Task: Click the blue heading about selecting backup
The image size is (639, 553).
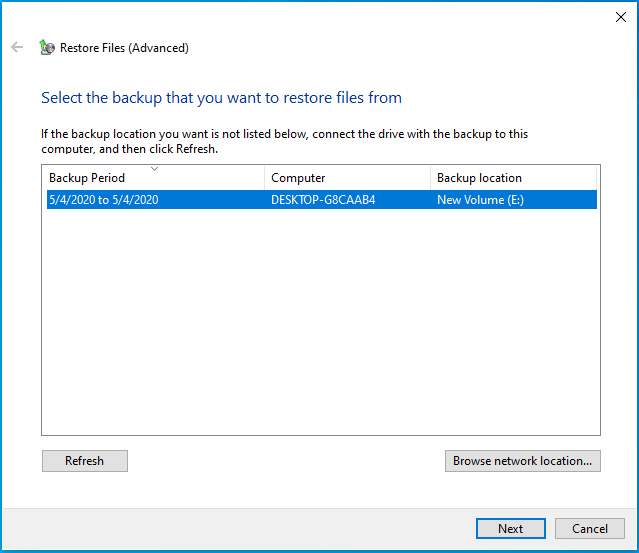Action: pos(221,98)
